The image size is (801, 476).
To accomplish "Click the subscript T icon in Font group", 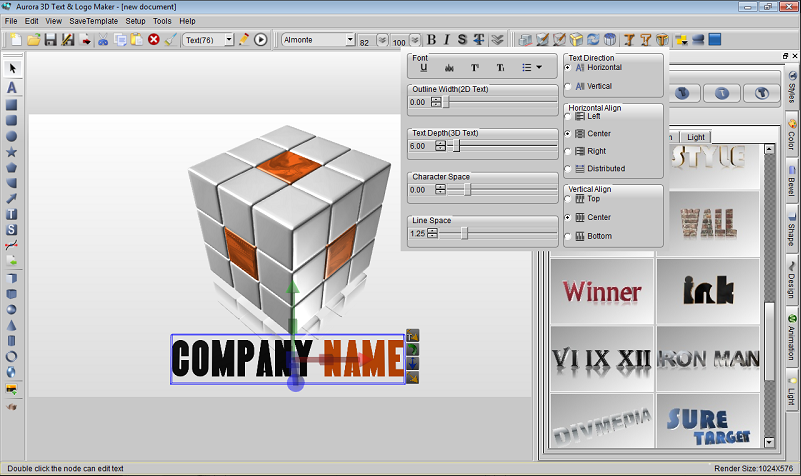I will coord(500,67).
